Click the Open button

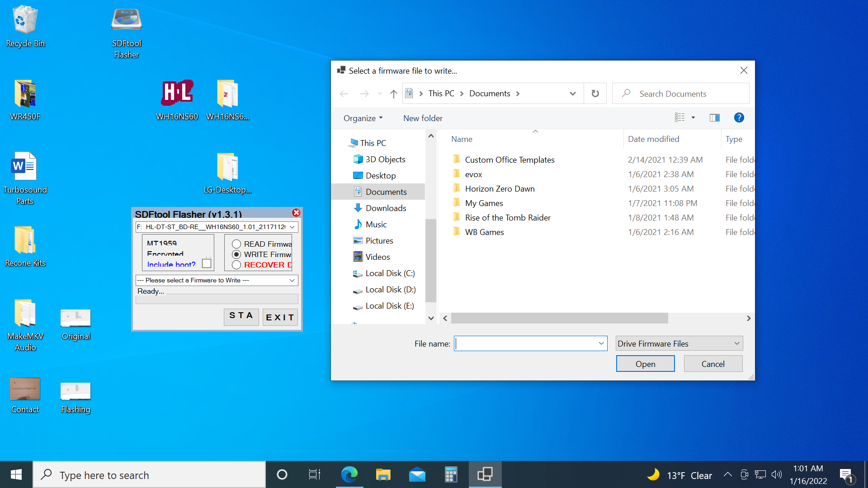(x=645, y=364)
